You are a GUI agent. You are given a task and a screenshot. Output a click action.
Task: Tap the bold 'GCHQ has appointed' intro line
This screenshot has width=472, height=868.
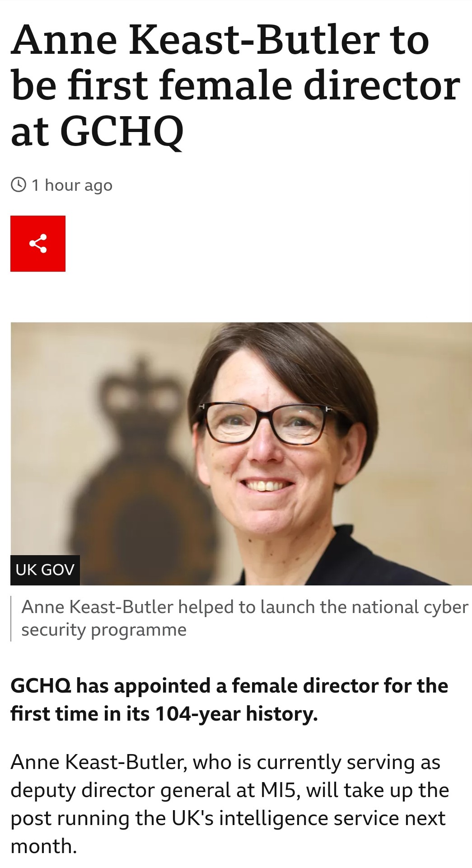click(111, 686)
